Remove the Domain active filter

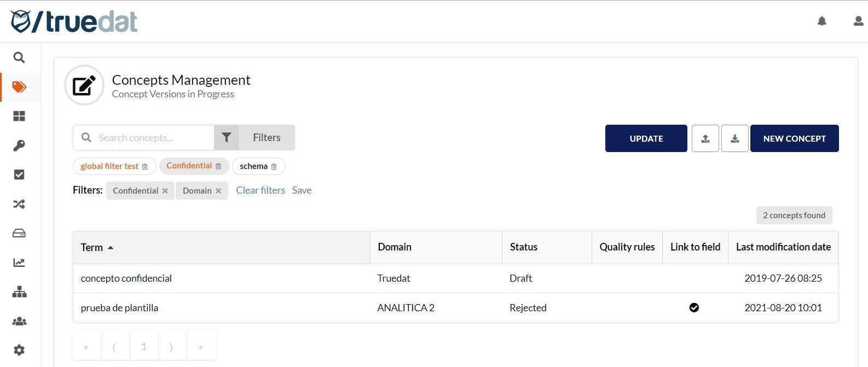tap(218, 191)
